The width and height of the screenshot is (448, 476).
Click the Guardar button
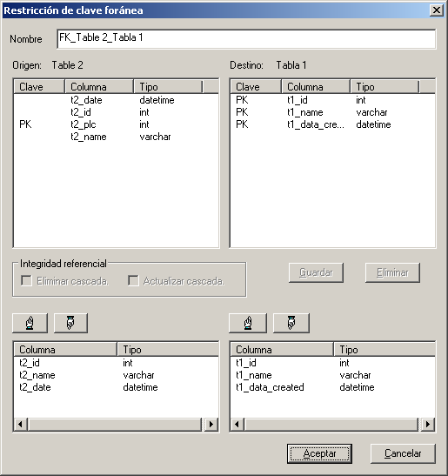[x=316, y=272]
